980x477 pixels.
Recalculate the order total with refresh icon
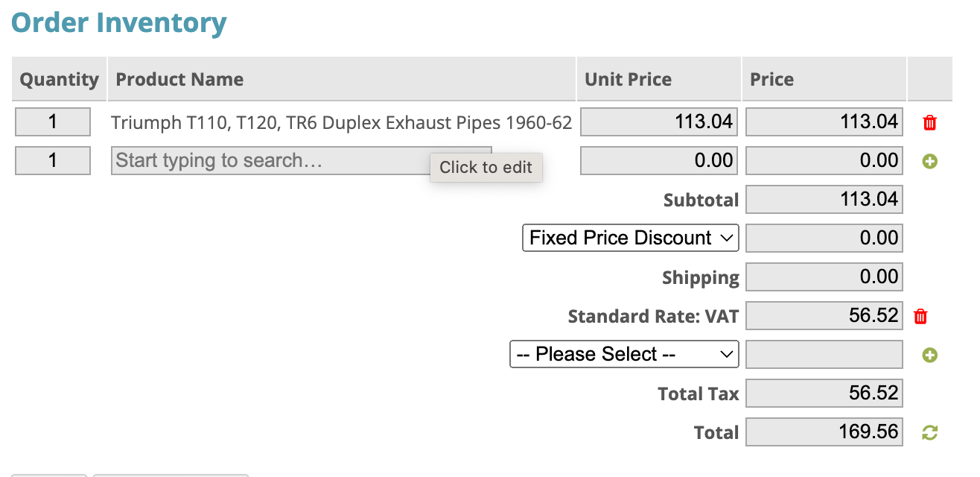[929, 432]
